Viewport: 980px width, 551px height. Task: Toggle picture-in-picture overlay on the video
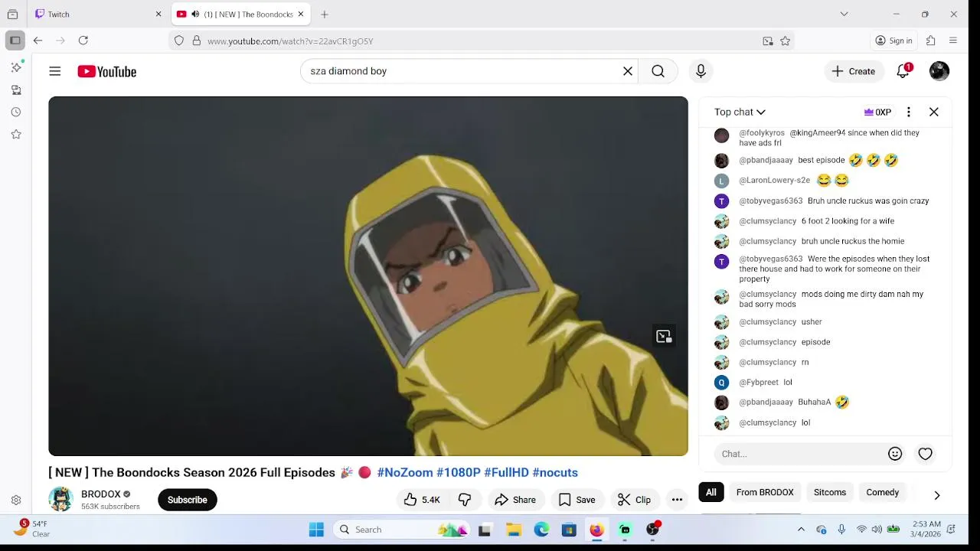[x=664, y=336]
